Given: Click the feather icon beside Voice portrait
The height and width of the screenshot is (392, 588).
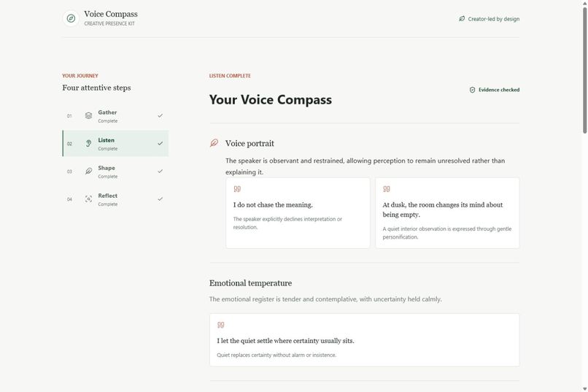Looking at the screenshot, I should (x=214, y=143).
